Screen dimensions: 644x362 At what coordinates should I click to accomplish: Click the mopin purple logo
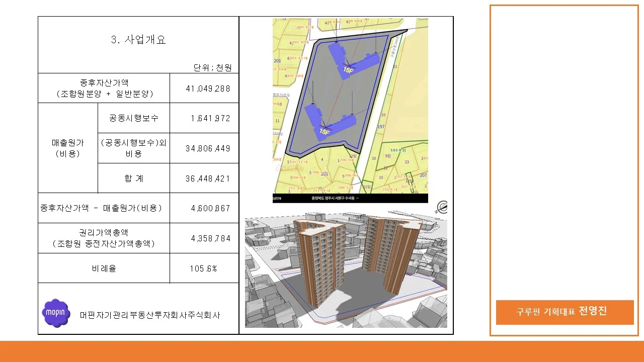pyautogui.click(x=56, y=313)
